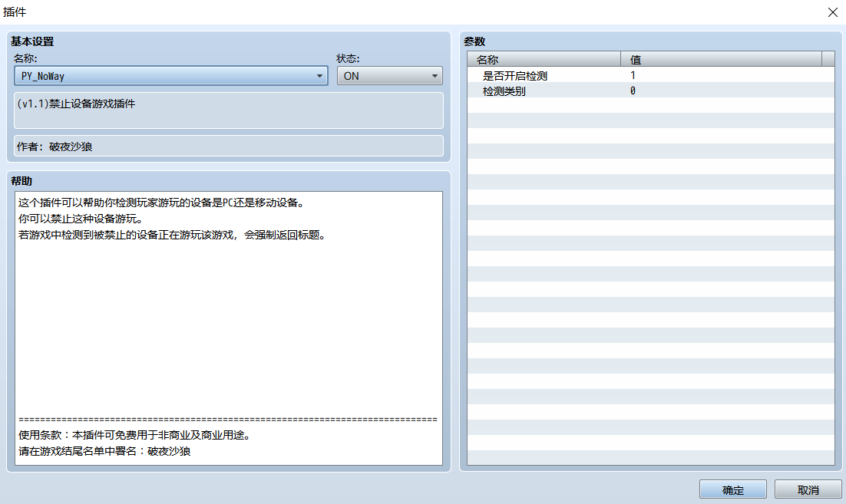Click the plugin description field (v1.1)禁止设备游戏插件
The image size is (846, 504).
tap(229, 110)
